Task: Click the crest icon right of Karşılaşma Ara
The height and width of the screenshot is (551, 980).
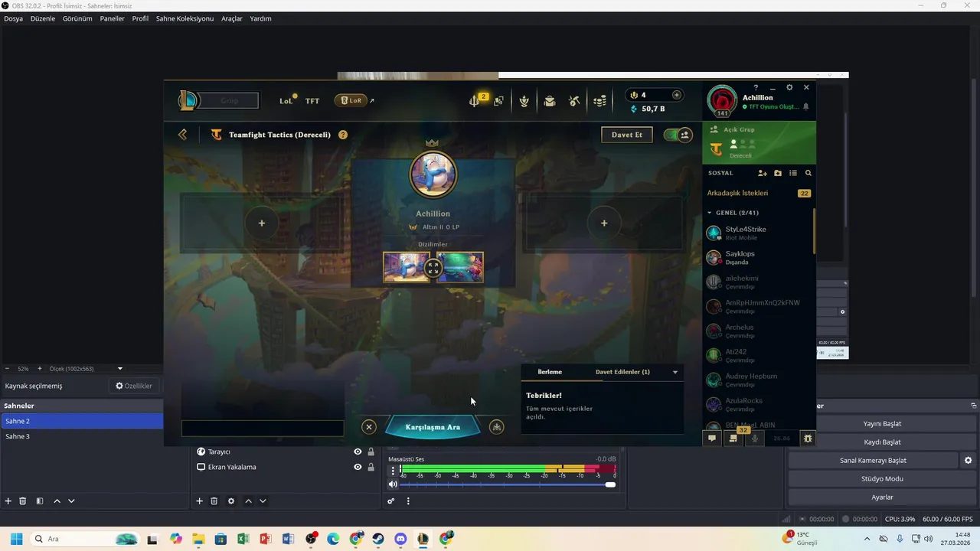Action: click(x=497, y=427)
